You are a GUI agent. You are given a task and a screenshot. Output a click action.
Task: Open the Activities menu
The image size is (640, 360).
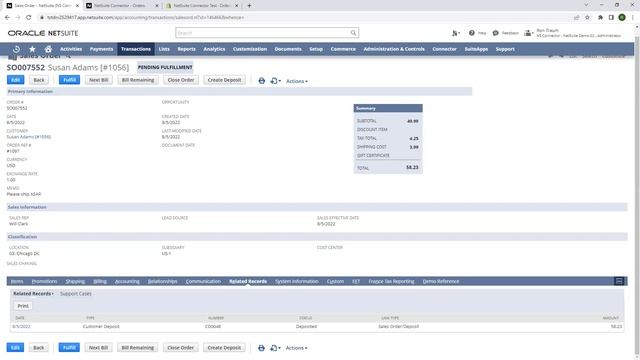(71, 49)
